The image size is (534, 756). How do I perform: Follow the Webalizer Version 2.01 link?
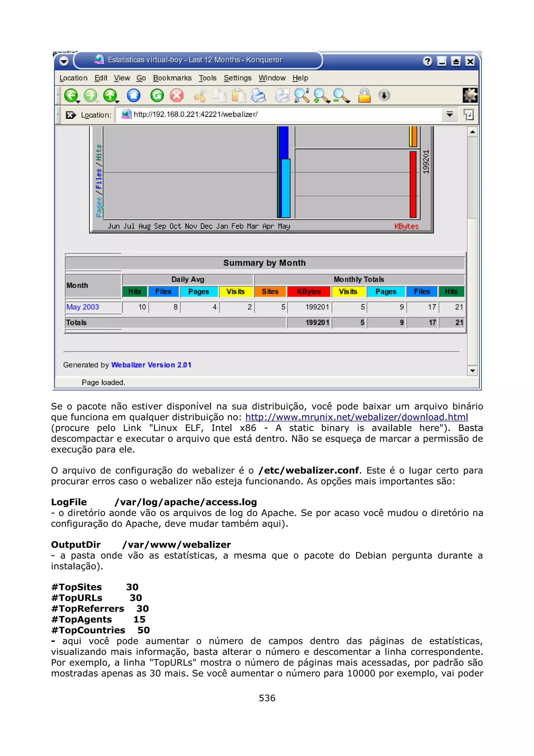[151, 365]
